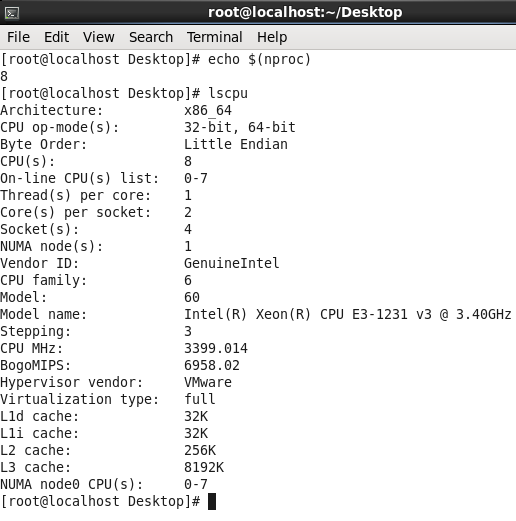
Task: Open the Edit menu
Action: click(x=56, y=37)
